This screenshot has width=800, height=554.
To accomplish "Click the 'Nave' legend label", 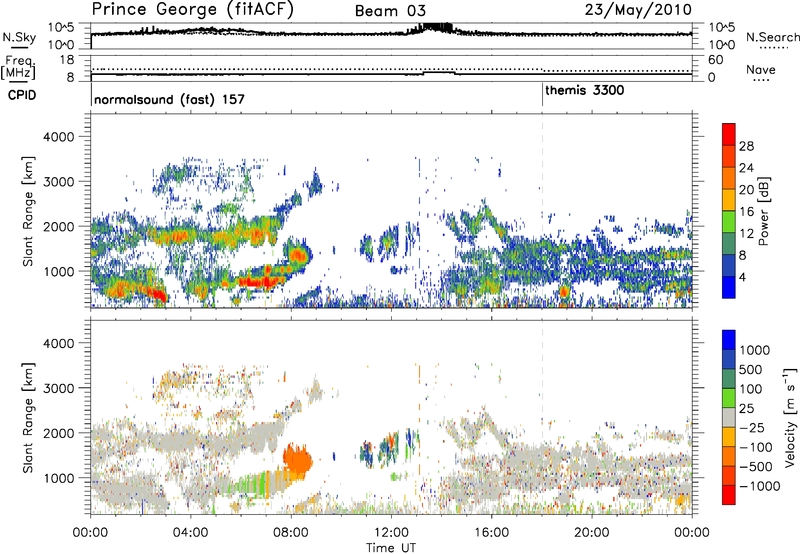I will click(x=760, y=70).
